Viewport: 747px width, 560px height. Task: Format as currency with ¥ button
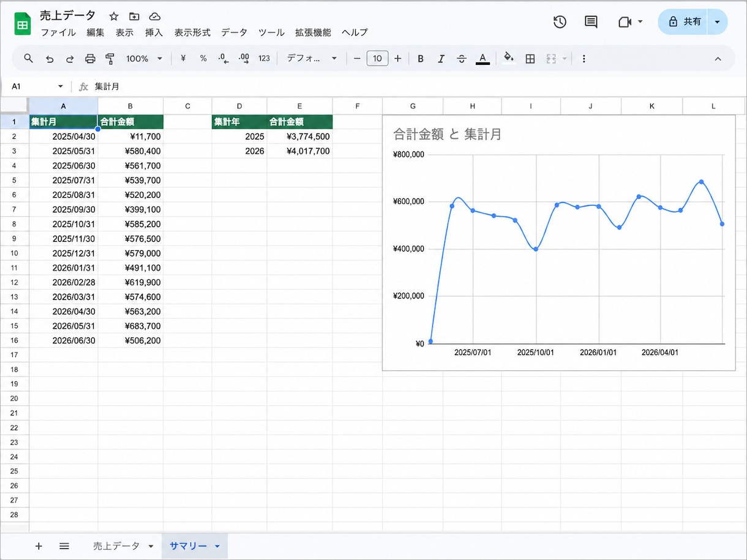(x=183, y=58)
